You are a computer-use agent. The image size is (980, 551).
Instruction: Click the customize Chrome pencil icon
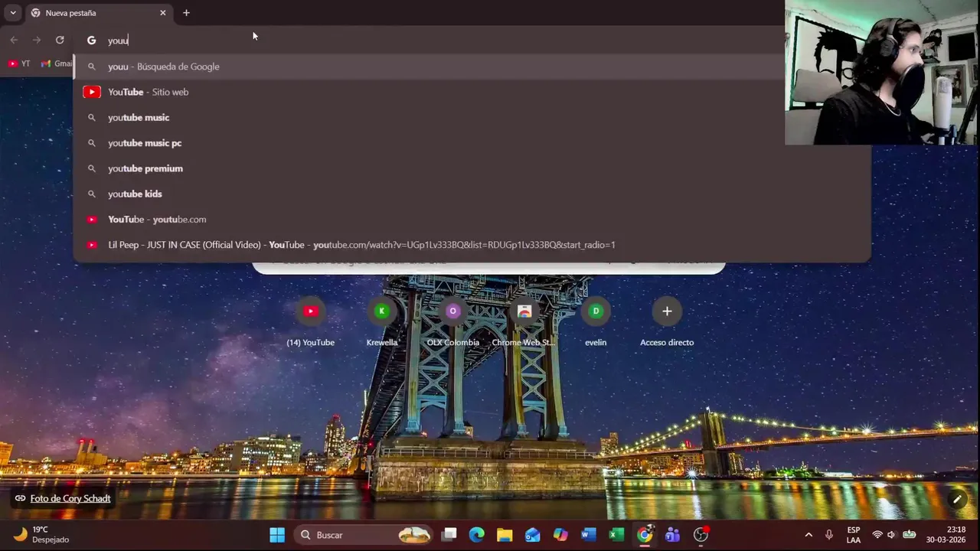coord(957,500)
